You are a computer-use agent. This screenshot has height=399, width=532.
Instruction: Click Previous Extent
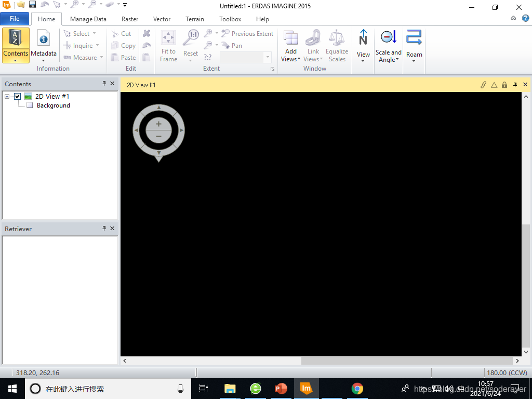coord(247,33)
